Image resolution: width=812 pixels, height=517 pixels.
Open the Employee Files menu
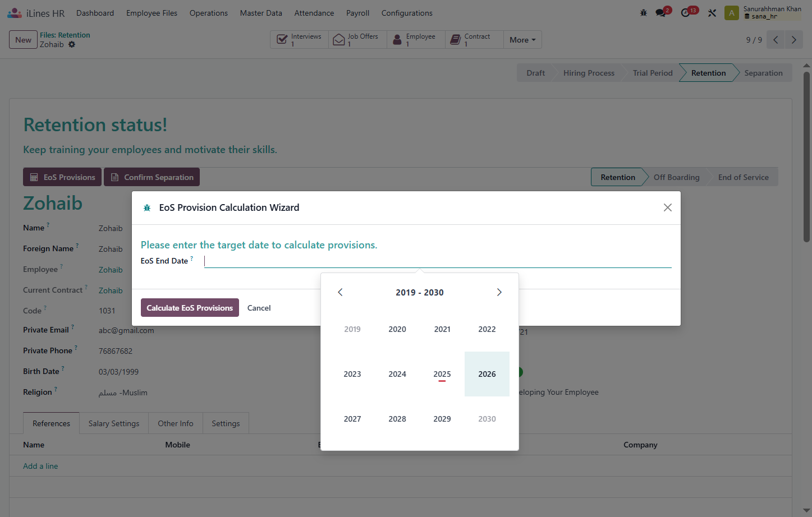click(x=152, y=13)
